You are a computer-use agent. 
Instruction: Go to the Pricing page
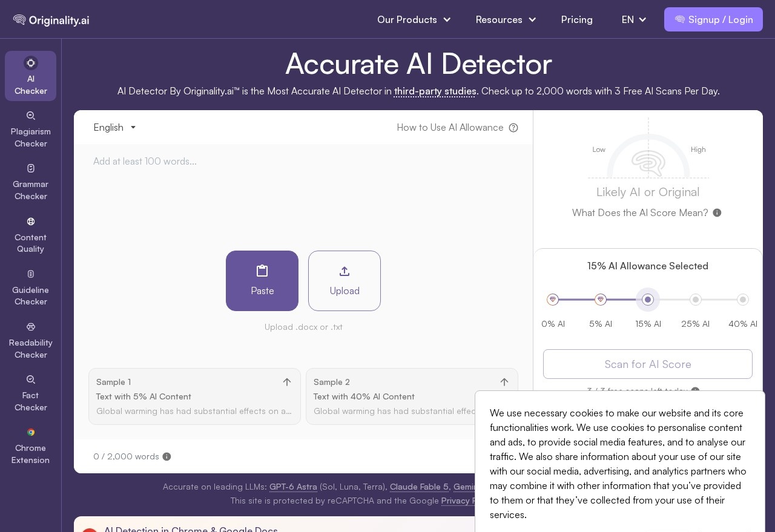click(577, 20)
